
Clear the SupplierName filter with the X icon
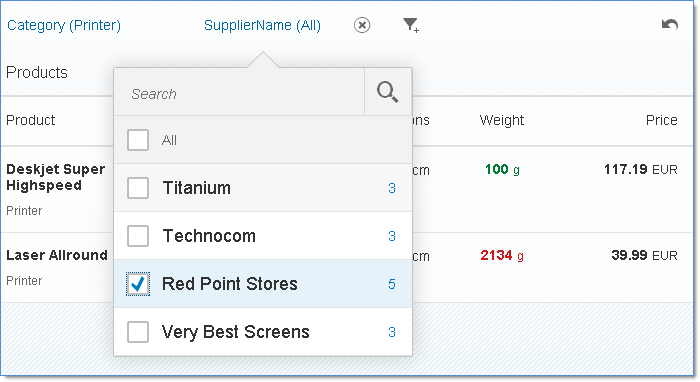point(362,25)
